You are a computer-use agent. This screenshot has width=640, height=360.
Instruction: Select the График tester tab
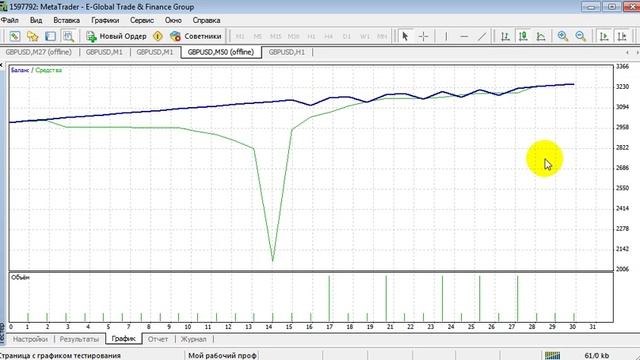click(x=124, y=339)
